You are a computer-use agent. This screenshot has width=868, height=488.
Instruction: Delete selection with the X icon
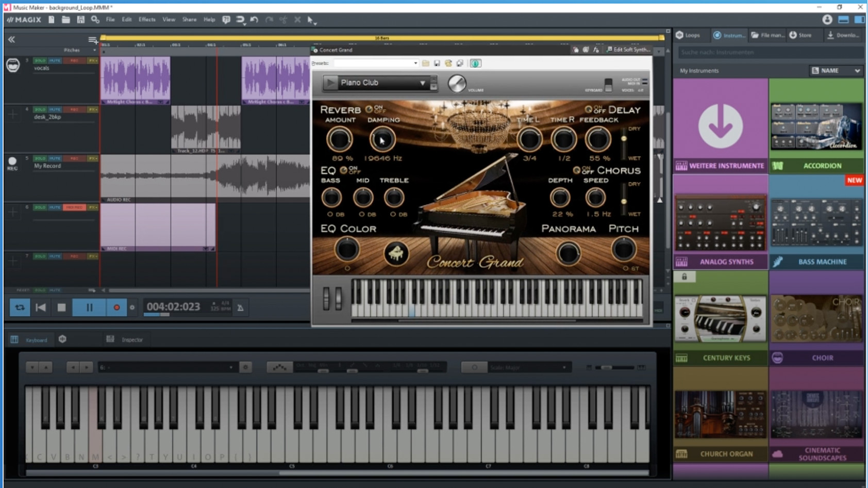[297, 20]
